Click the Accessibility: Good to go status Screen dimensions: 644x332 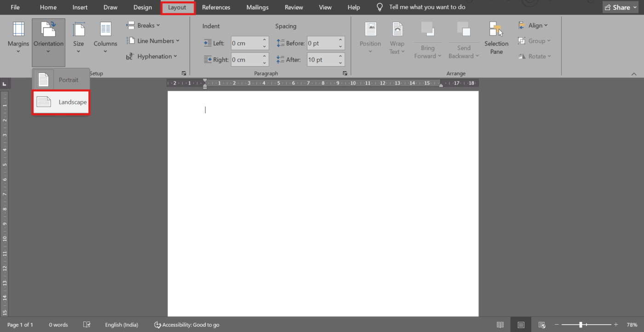187,324
